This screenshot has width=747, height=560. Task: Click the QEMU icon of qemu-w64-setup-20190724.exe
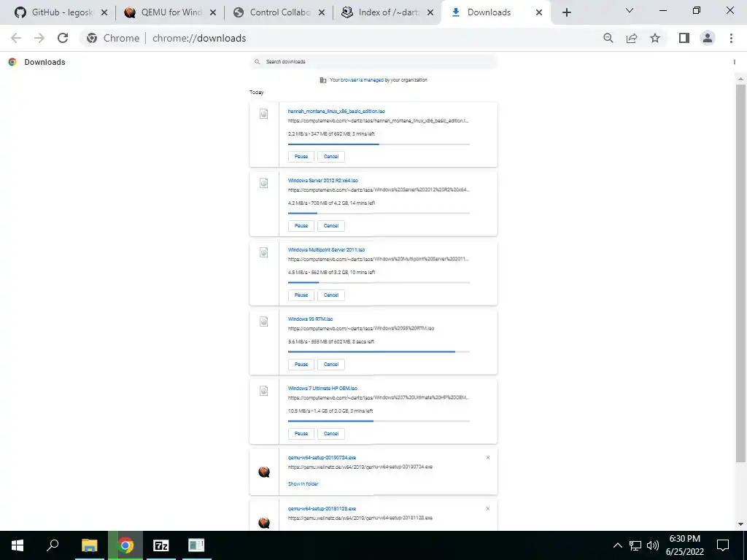pos(264,472)
